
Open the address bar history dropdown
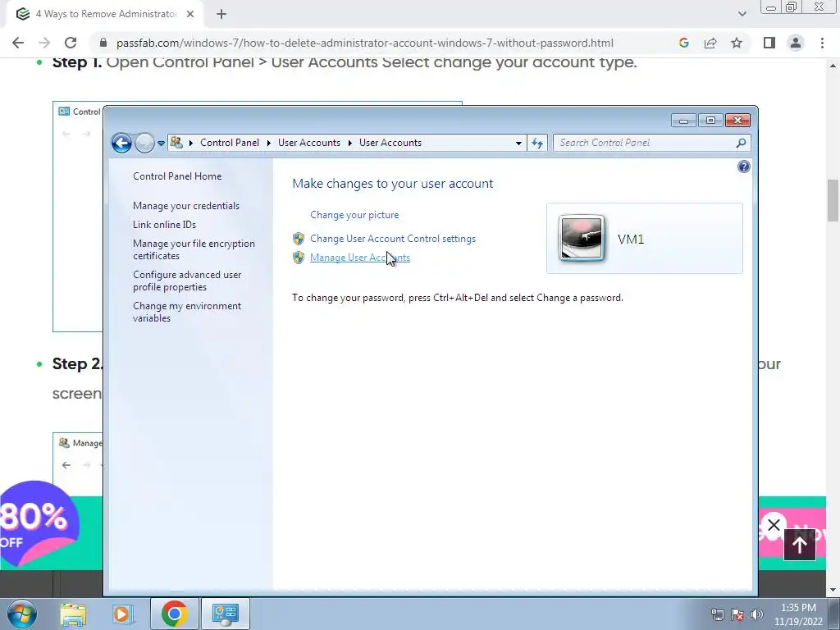coord(518,143)
